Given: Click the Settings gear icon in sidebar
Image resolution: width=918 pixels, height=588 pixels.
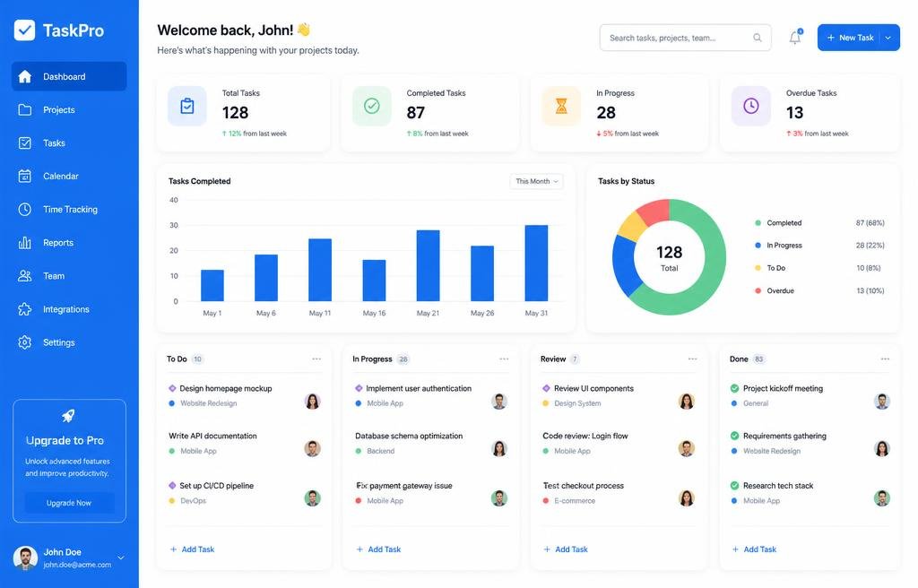Looking at the screenshot, I should 24,342.
